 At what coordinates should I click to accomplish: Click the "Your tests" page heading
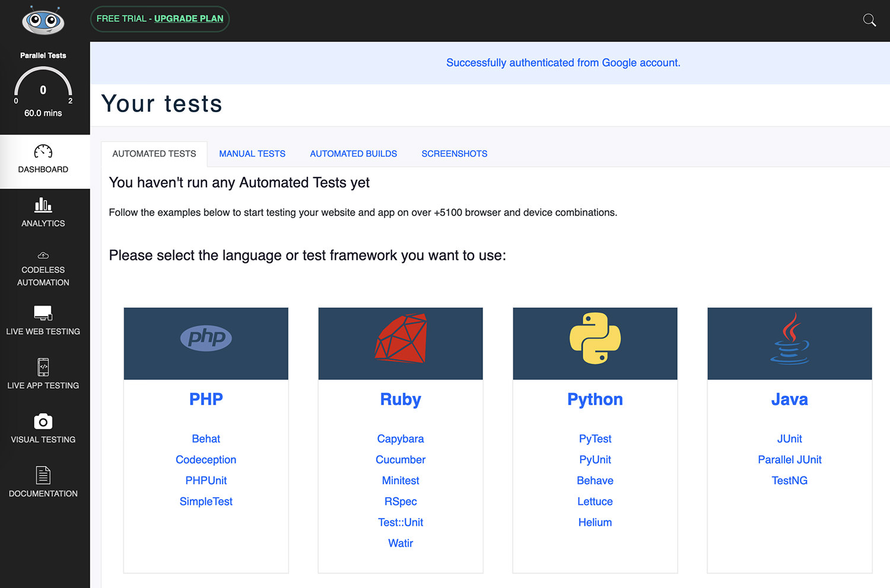tap(162, 104)
